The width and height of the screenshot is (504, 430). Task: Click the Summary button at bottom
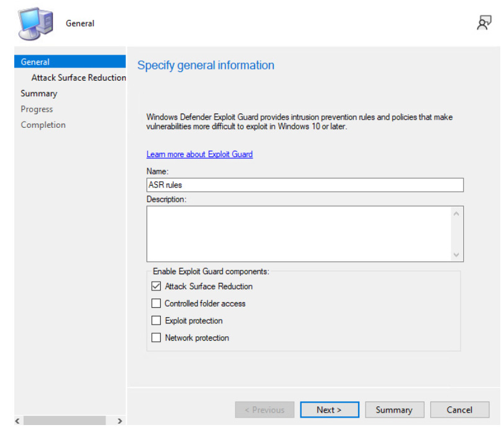[x=394, y=410]
